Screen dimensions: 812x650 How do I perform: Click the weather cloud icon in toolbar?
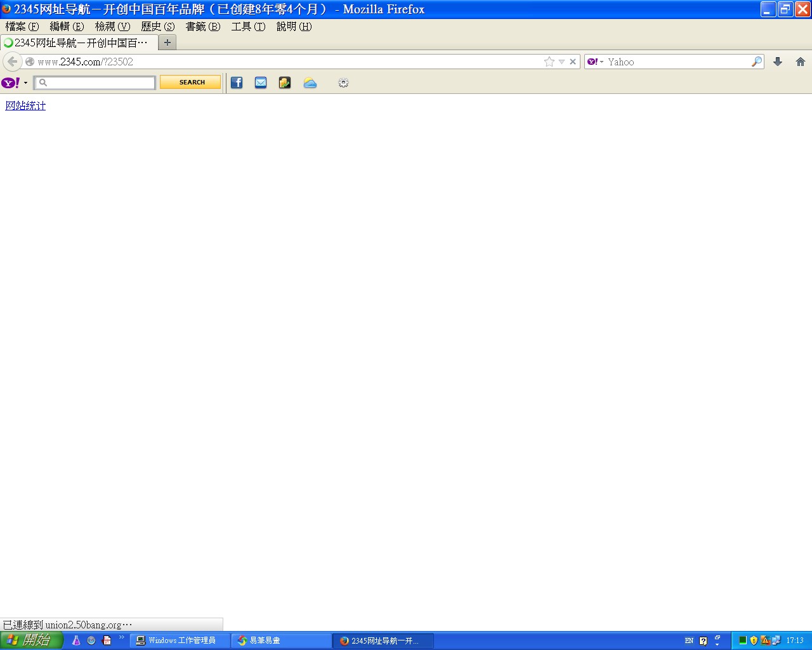[310, 83]
